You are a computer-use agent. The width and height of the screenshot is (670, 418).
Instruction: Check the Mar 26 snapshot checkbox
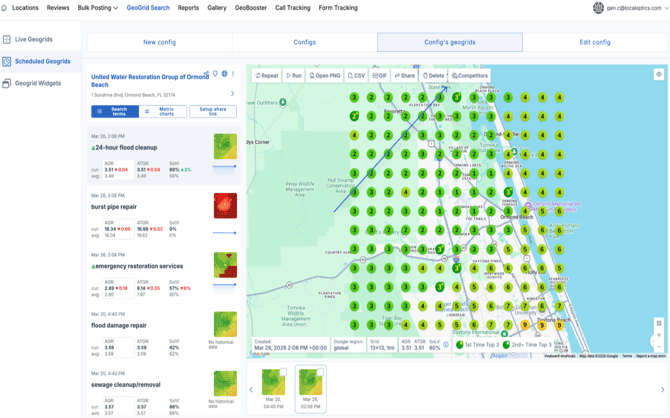321,372
